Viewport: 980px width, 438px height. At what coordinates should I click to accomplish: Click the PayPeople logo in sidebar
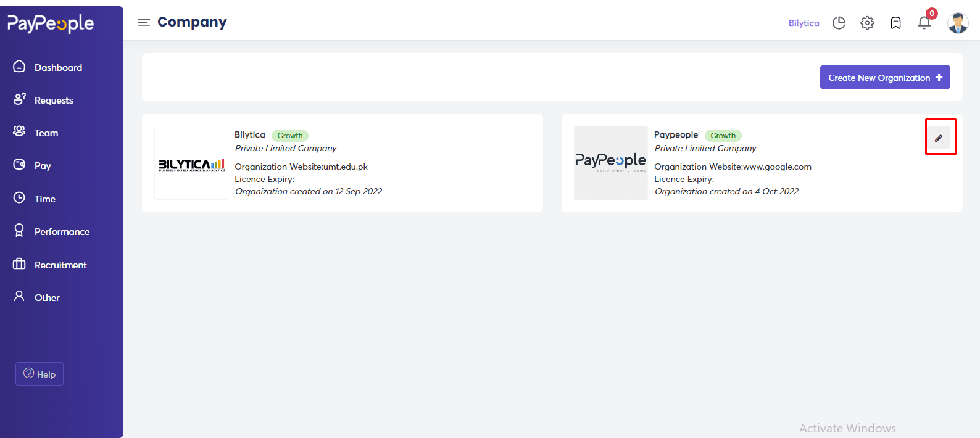(51, 23)
